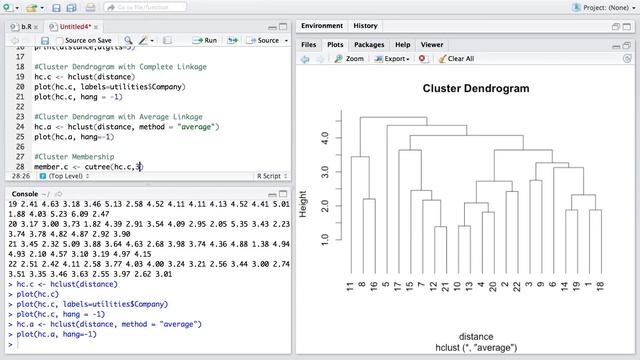Screen dimensions: 640x360
Task: Open the Environment tab
Action: pos(322,26)
